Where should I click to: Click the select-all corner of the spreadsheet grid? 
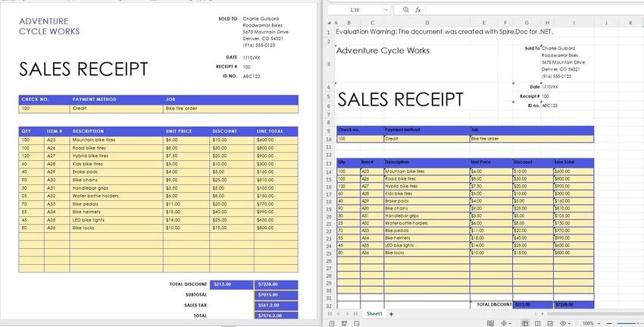[x=330, y=23]
